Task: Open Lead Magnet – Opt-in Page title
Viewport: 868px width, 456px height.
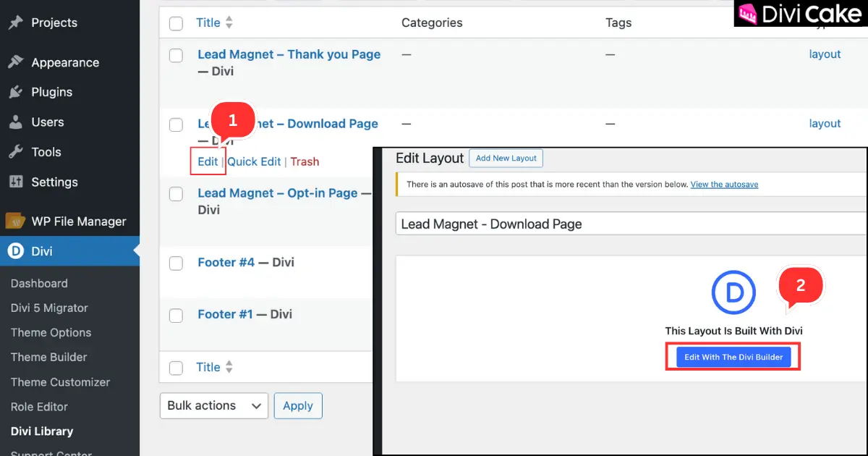Action: pos(278,193)
